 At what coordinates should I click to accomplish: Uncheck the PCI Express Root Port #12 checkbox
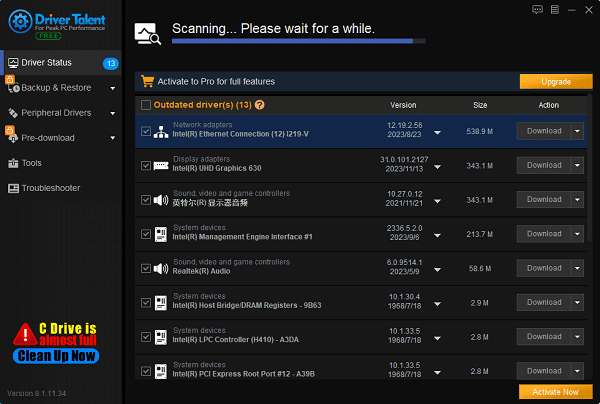point(146,371)
